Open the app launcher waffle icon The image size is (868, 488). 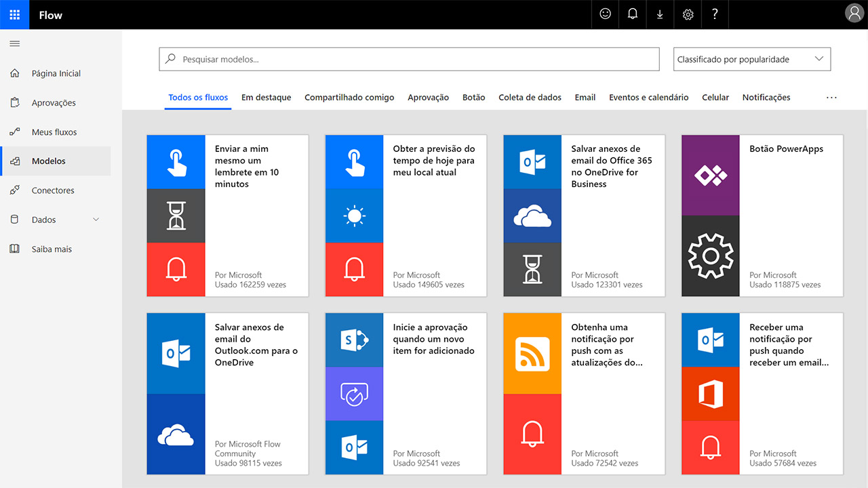pos(14,14)
